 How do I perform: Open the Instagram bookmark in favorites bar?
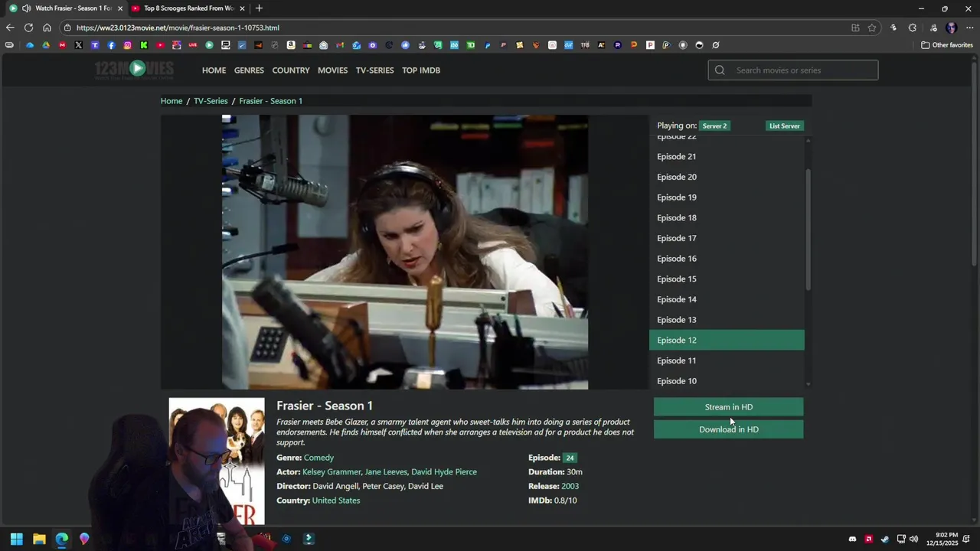(127, 45)
